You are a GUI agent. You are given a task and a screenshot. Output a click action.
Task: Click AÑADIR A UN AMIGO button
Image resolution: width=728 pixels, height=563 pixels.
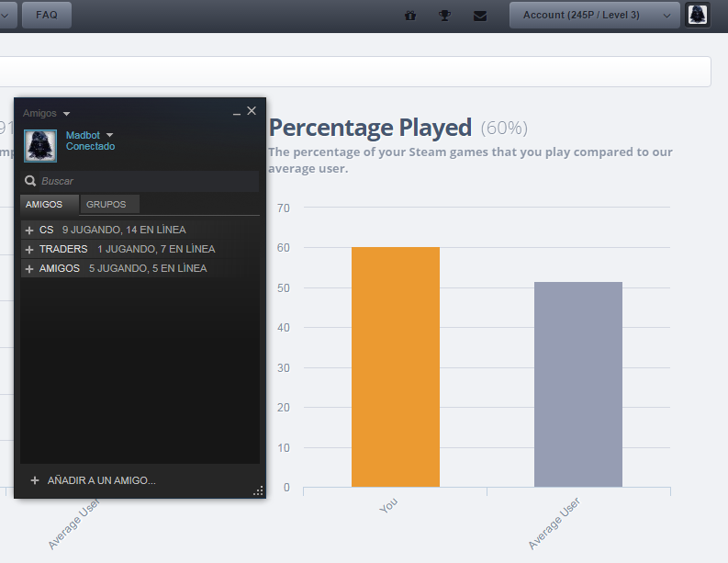93,480
